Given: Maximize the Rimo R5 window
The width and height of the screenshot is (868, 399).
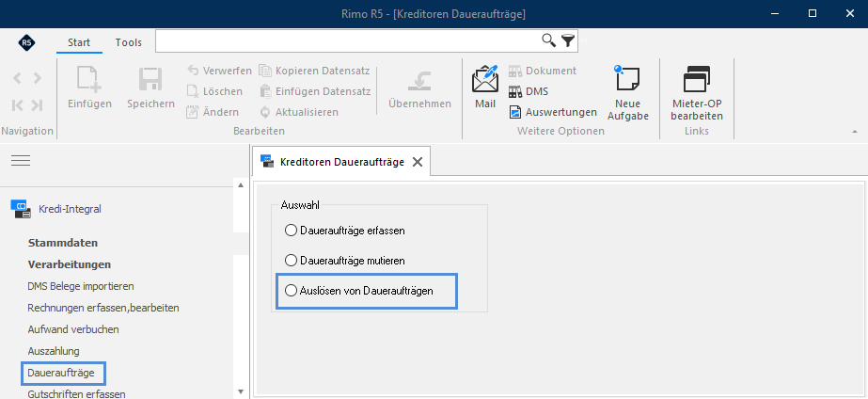Looking at the screenshot, I should coord(813,13).
